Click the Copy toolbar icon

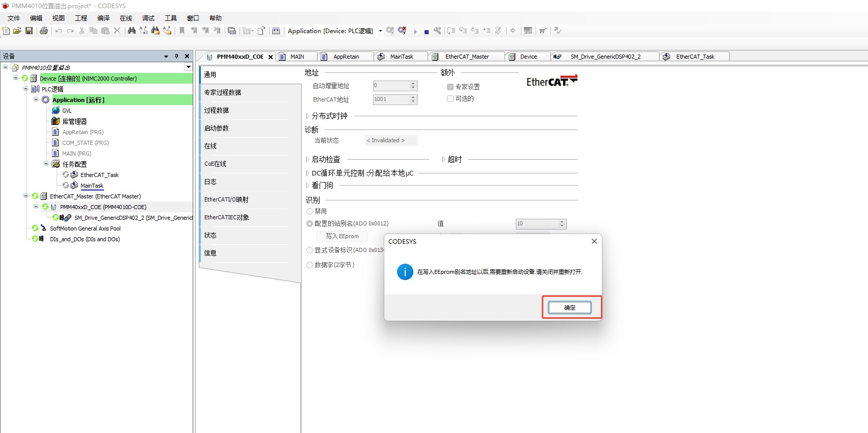pyautogui.click(x=93, y=31)
